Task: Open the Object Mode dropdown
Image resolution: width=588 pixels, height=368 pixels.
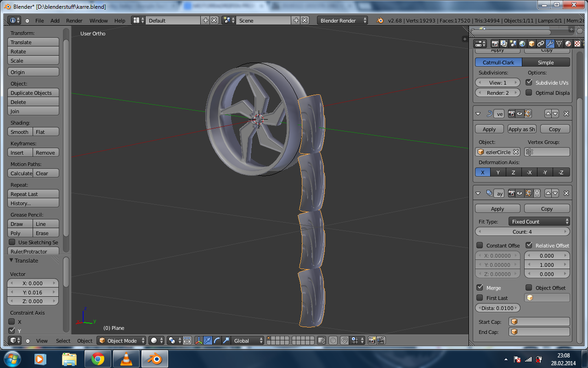Action: (122, 341)
